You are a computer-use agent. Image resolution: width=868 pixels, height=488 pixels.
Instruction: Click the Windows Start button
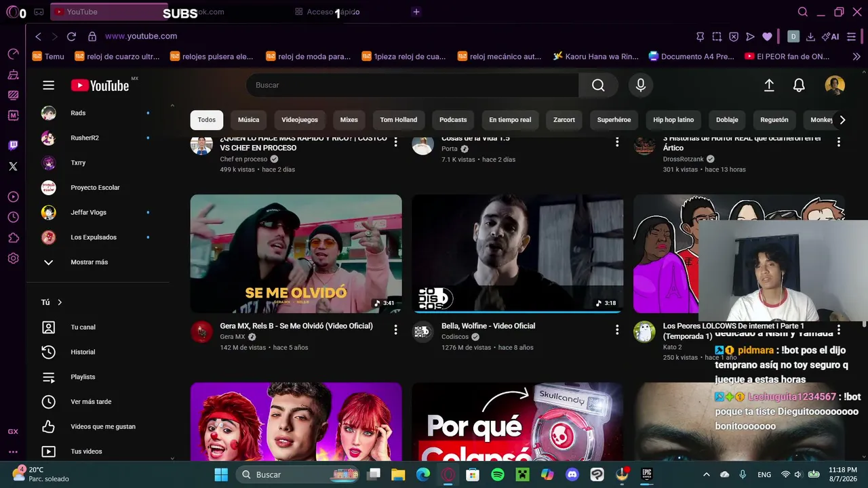pyautogui.click(x=221, y=474)
